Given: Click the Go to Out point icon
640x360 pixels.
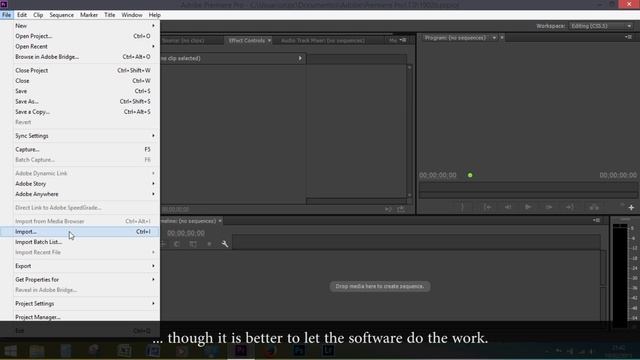Looking at the screenshot, I should [569, 207].
